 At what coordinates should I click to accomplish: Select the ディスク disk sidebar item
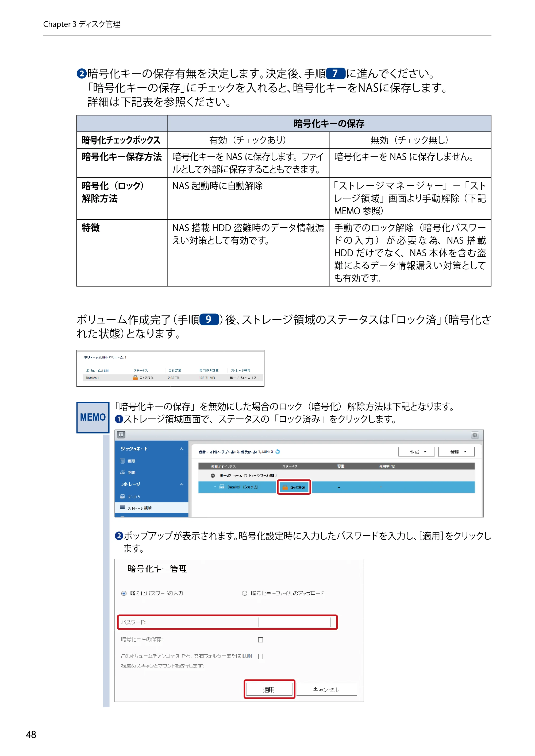(x=130, y=497)
